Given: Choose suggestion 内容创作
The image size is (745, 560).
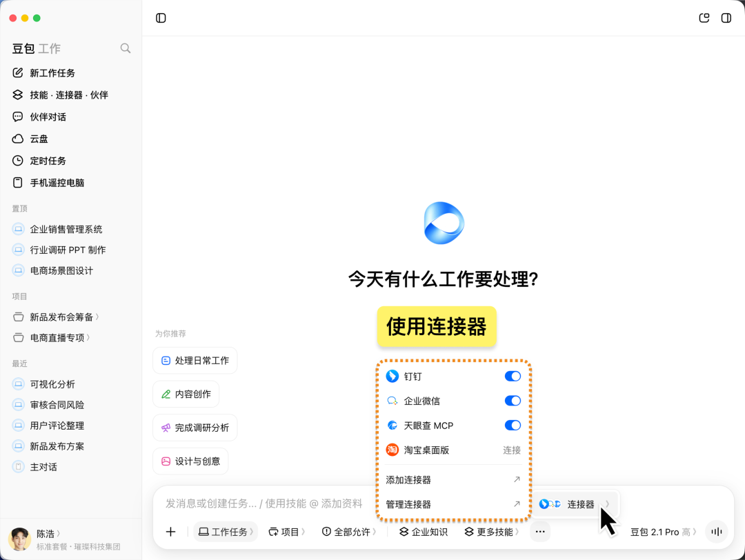Looking at the screenshot, I should 186,394.
